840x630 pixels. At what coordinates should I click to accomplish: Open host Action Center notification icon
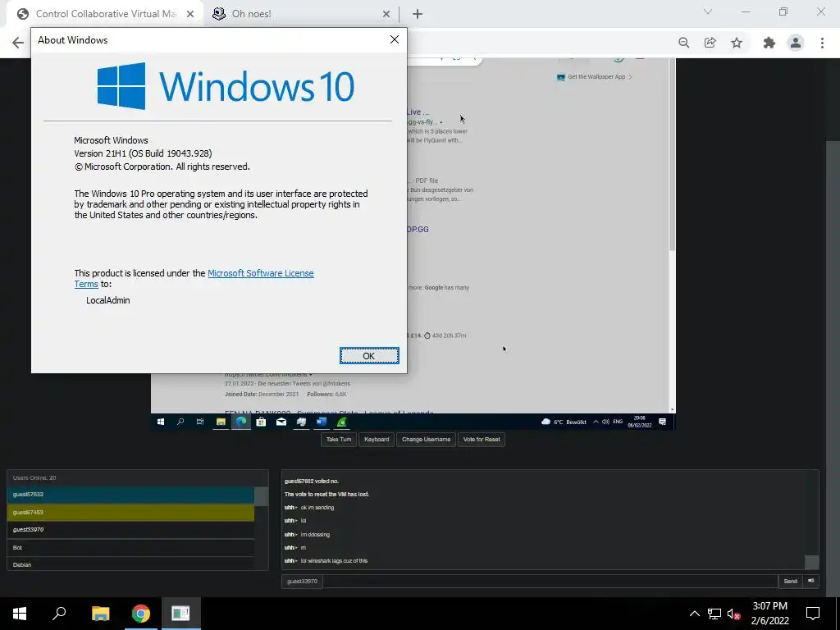(x=813, y=614)
